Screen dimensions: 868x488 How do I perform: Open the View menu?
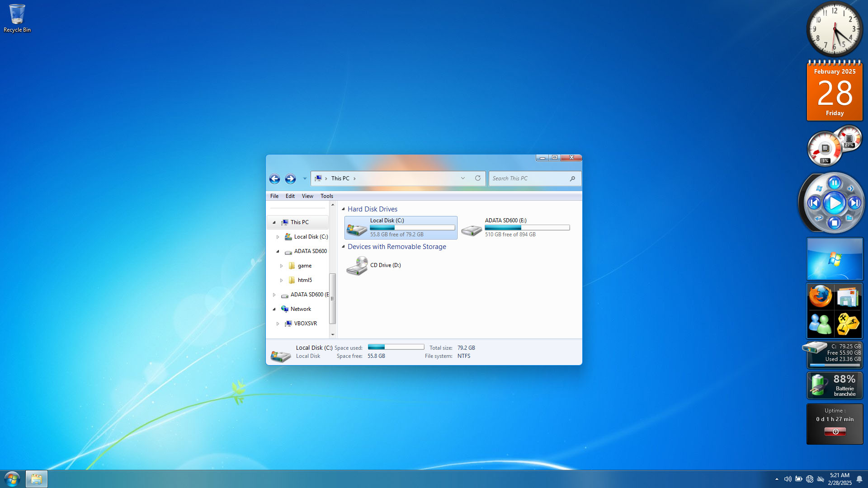(307, 196)
